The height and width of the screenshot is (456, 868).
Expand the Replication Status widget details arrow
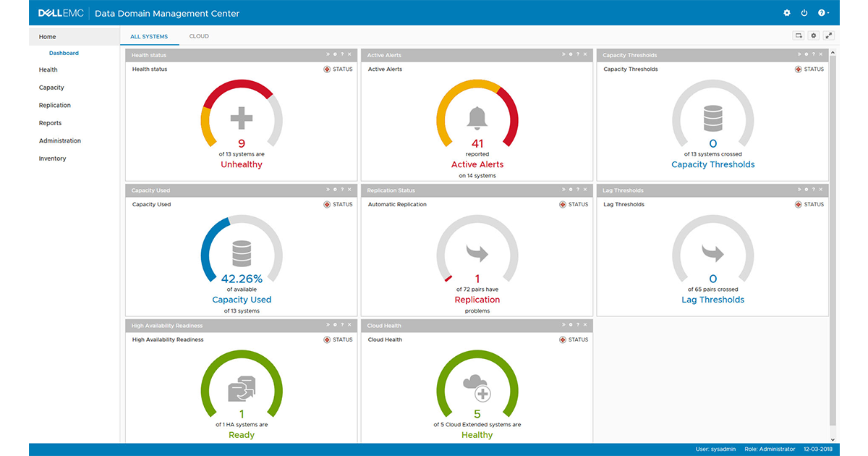pos(563,190)
